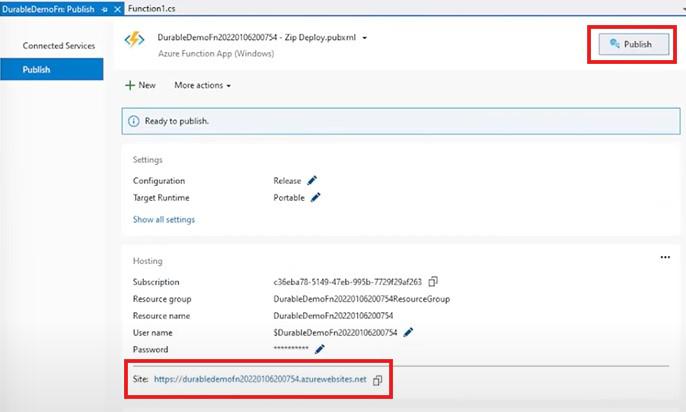Screen dimensions: 686x412
Task: Click the Azure Function App icon
Action: click(x=134, y=40)
